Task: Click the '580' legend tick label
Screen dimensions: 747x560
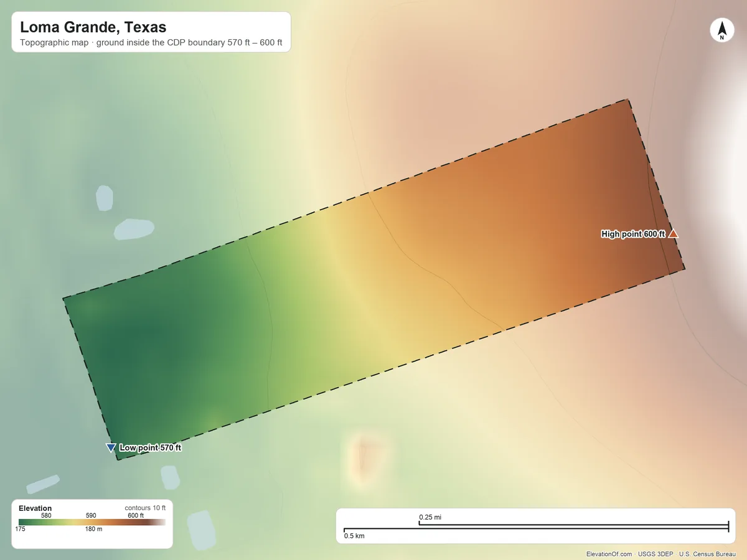Action: point(46,515)
